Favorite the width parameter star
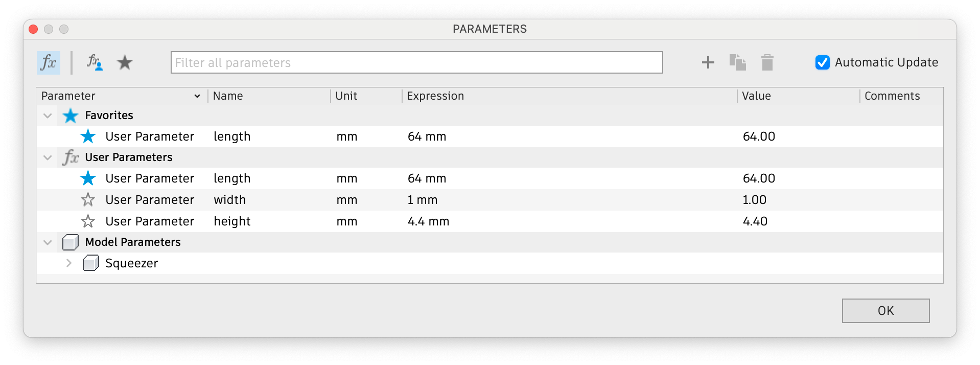Screen dimensions: 980x365 click(88, 200)
